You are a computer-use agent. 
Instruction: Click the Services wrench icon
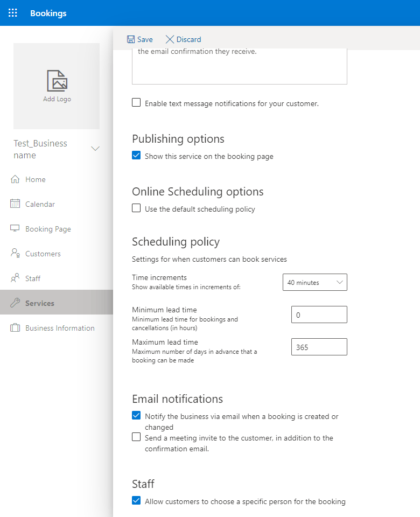pyautogui.click(x=15, y=302)
